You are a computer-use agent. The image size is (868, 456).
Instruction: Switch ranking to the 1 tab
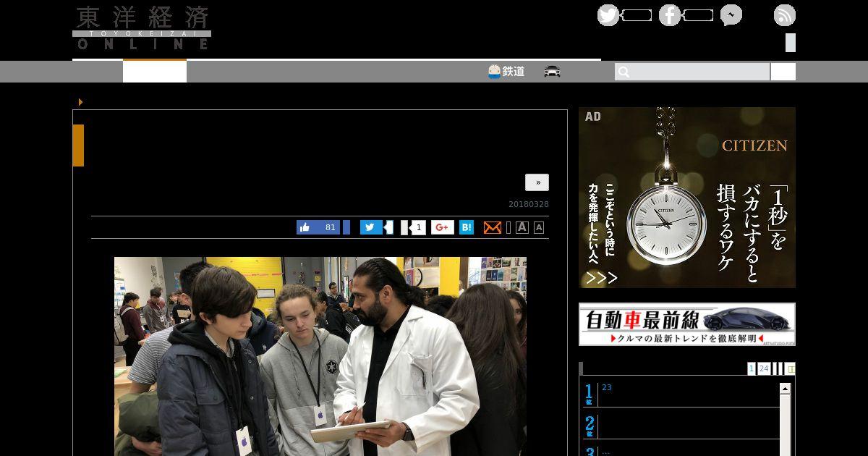(751, 369)
